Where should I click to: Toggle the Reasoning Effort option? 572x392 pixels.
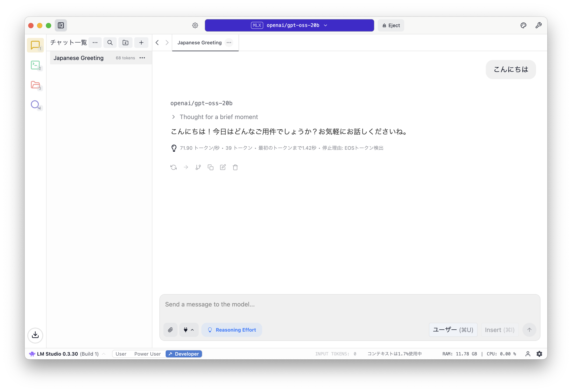click(232, 330)
